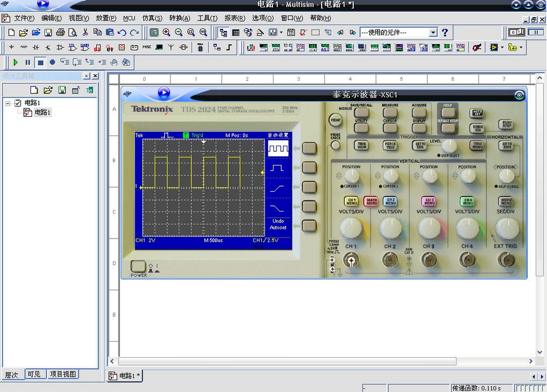The width and height of the screenshot is (547, 392).
Task: Toggle the oscilloscope POWER button
Action: (138, 266)
